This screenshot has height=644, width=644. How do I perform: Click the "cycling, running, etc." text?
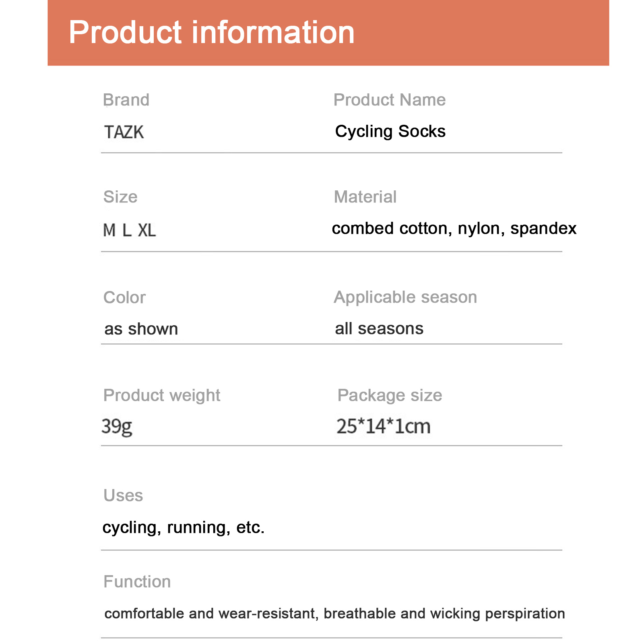pyautogui.click(x=184, y=527)
